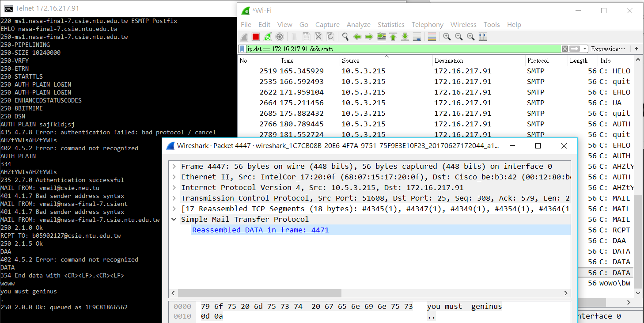The width and height of the screenshot is (644, 323).
Task: Click the Time column header
Action: click(309, 61)
